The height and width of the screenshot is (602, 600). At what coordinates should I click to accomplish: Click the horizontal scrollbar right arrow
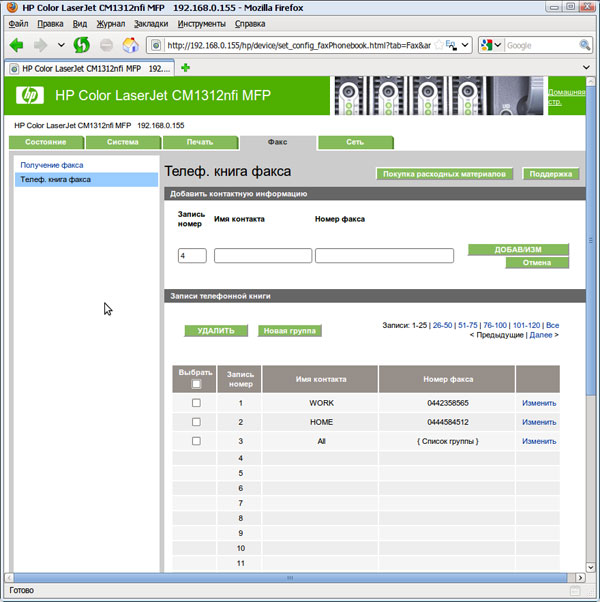pos(580,578)
